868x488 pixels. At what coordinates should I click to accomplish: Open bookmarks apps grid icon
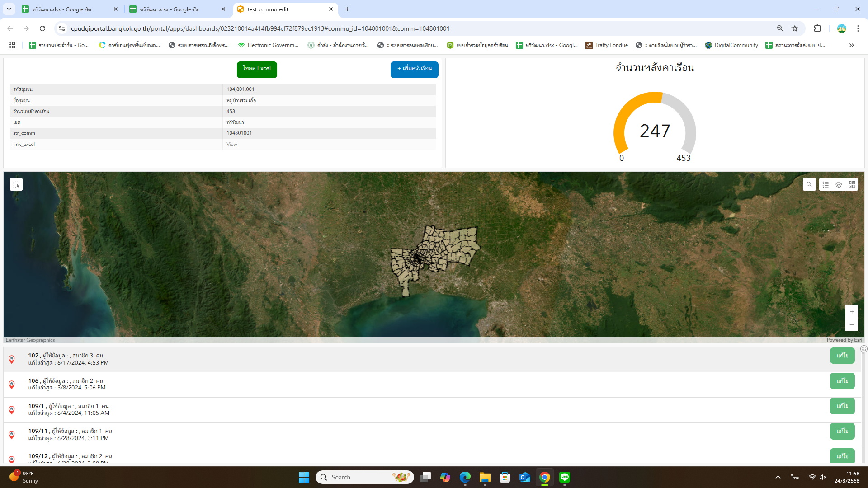point(12,45)
